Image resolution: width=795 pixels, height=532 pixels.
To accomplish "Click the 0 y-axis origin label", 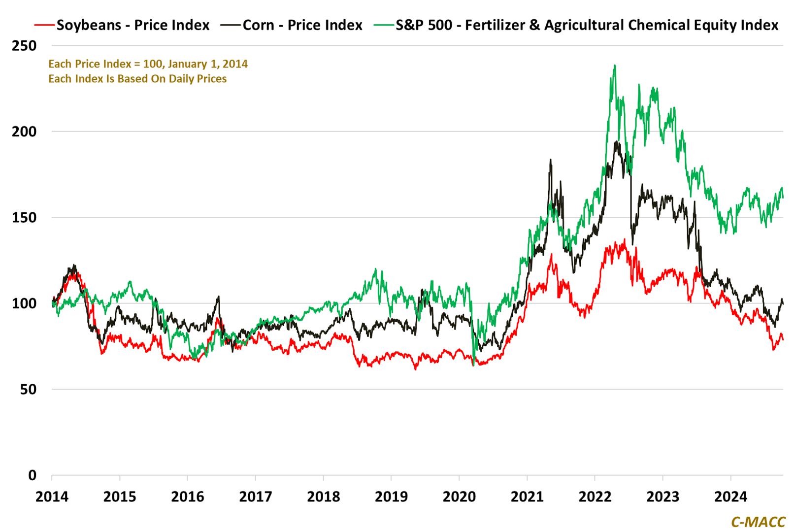I will tap(32, 475).
